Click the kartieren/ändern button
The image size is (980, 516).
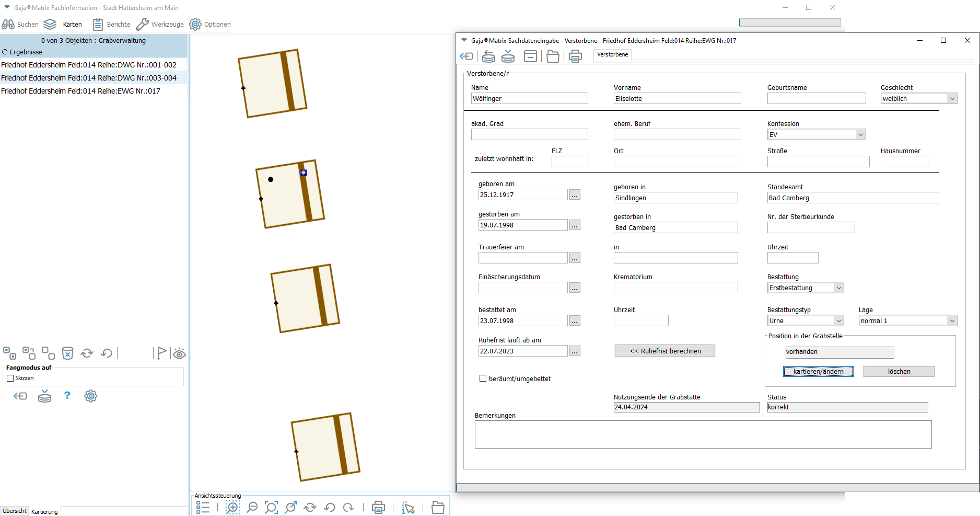click(818, 371)
